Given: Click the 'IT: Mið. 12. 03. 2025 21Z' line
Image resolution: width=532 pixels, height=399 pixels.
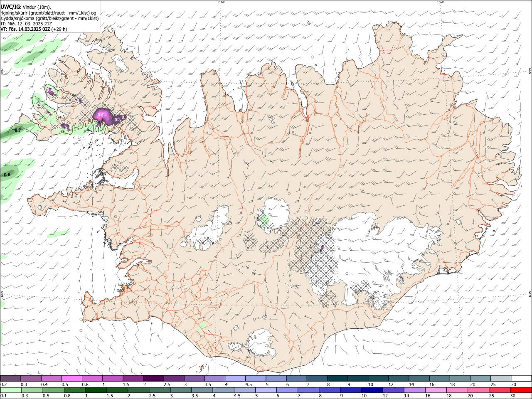Looking at the screenshot, I should [x=26, y=24].
